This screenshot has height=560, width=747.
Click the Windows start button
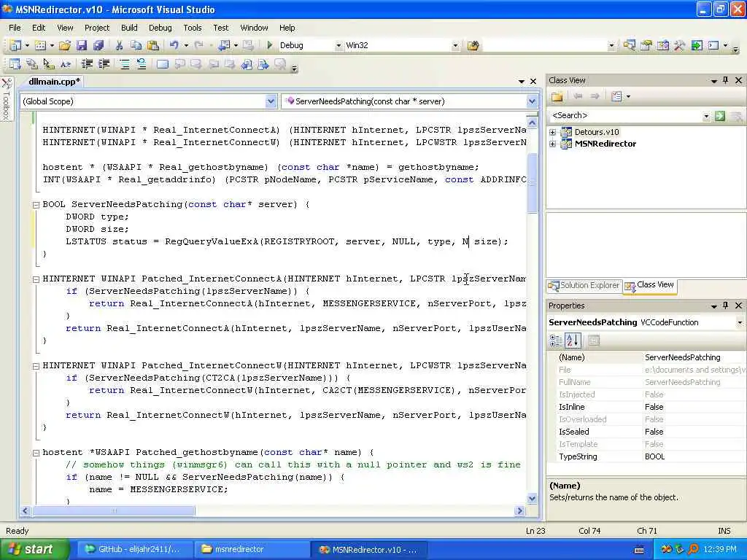click(x=34, y=549)
